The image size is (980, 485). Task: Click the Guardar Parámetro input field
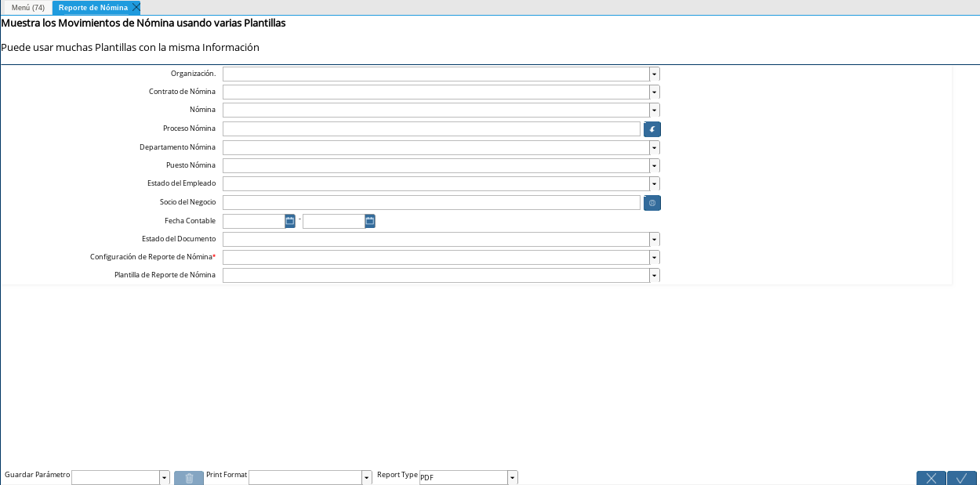[x=115, y=478]
